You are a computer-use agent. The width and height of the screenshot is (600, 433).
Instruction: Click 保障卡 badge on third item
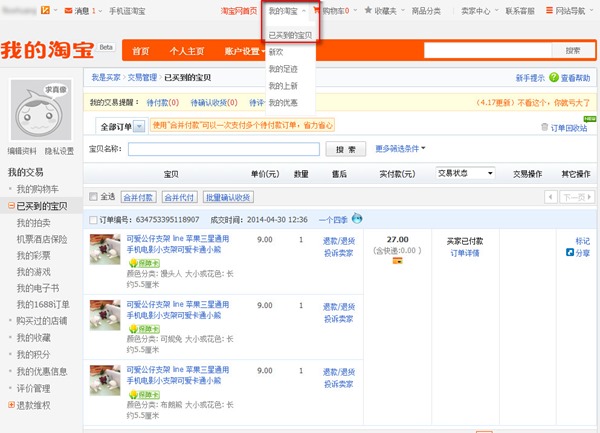coord(145,394)
